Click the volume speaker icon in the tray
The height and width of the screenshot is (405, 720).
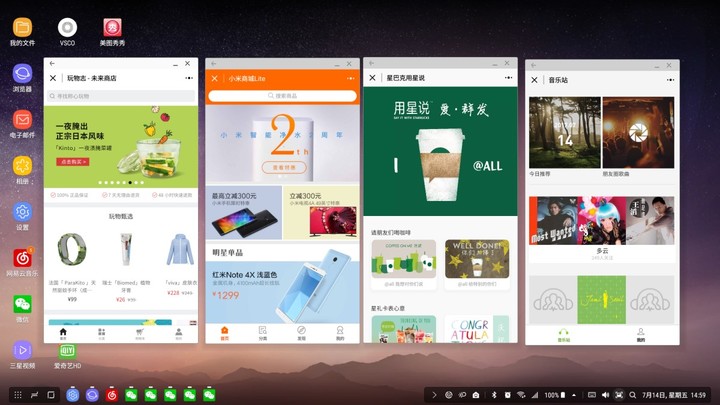coord(605,395)
